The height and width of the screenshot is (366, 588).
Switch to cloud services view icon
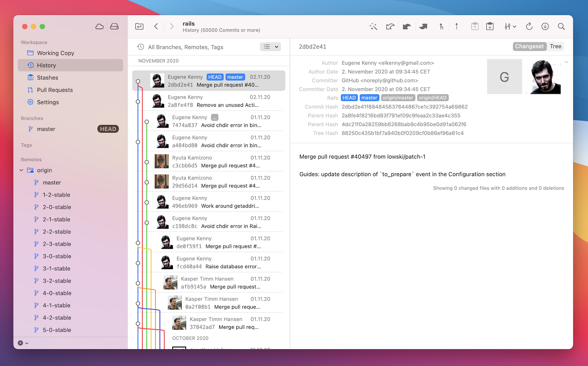pos(99,26)
